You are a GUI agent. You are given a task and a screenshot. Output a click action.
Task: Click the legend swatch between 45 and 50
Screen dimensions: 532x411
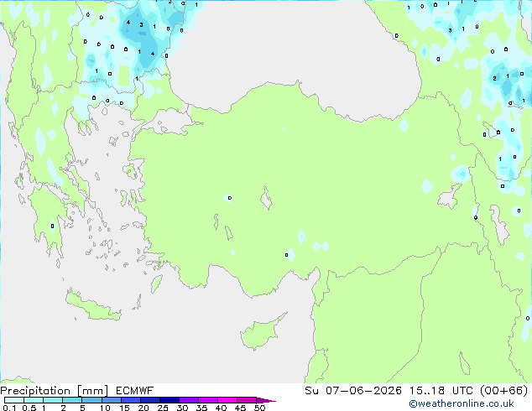pos(247,400)
